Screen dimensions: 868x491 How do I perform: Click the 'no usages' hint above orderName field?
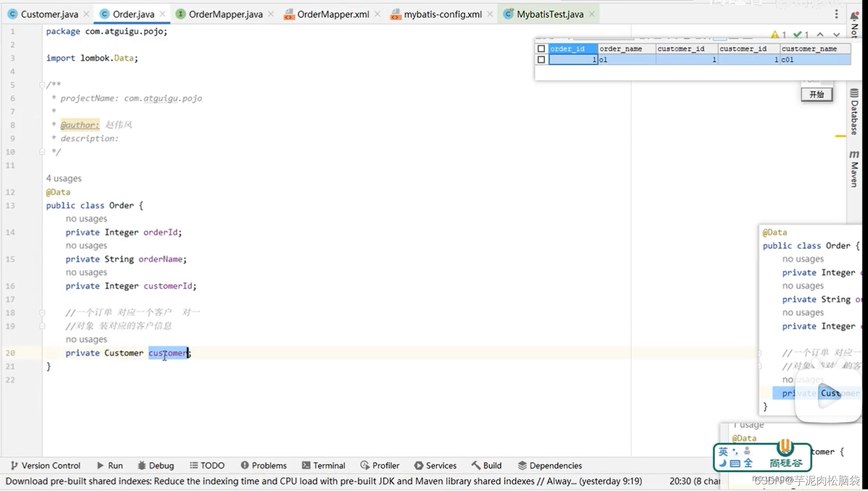point(86,246)
